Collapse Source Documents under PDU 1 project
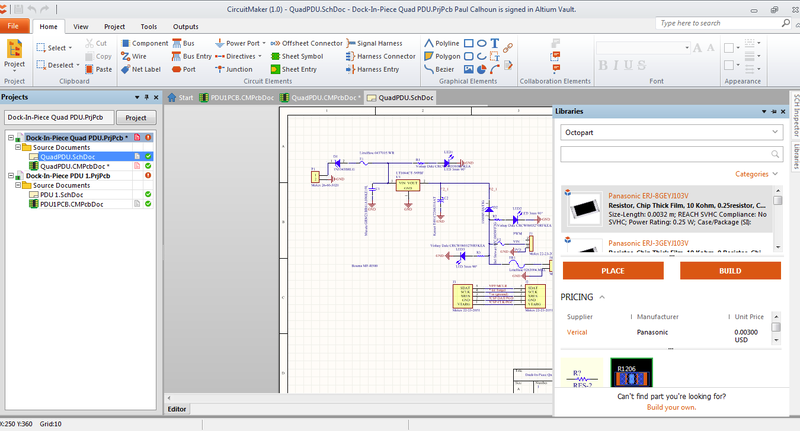800x431 pixels. point(19,185)
